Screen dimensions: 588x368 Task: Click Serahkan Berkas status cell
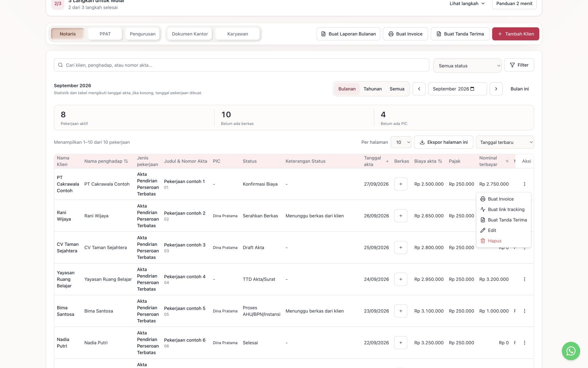260,216
